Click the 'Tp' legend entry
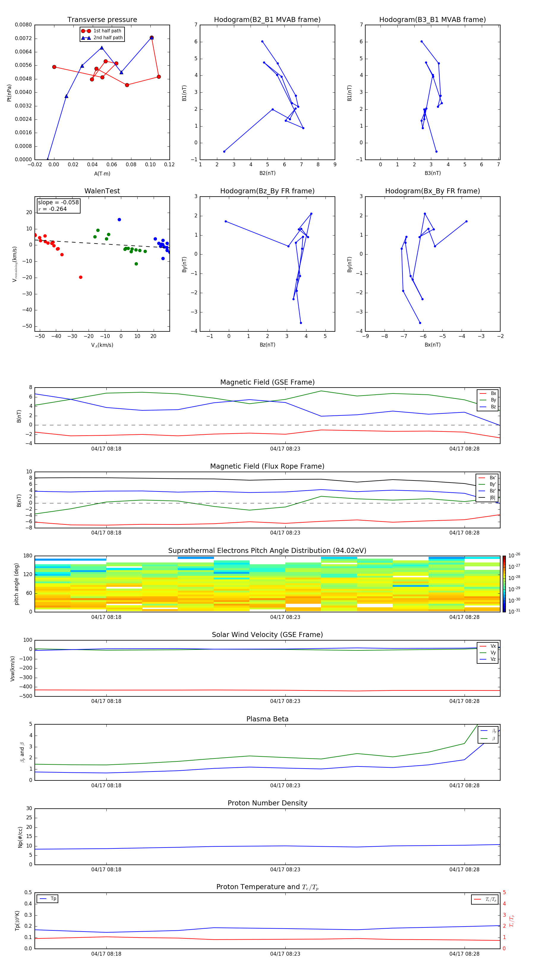This screenshot has width=535, height=980. click(48, 899)
